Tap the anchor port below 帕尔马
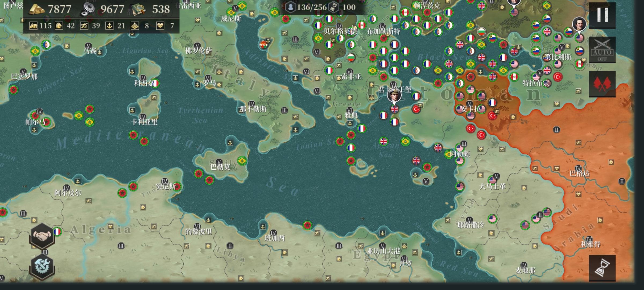 coord(34,130)
